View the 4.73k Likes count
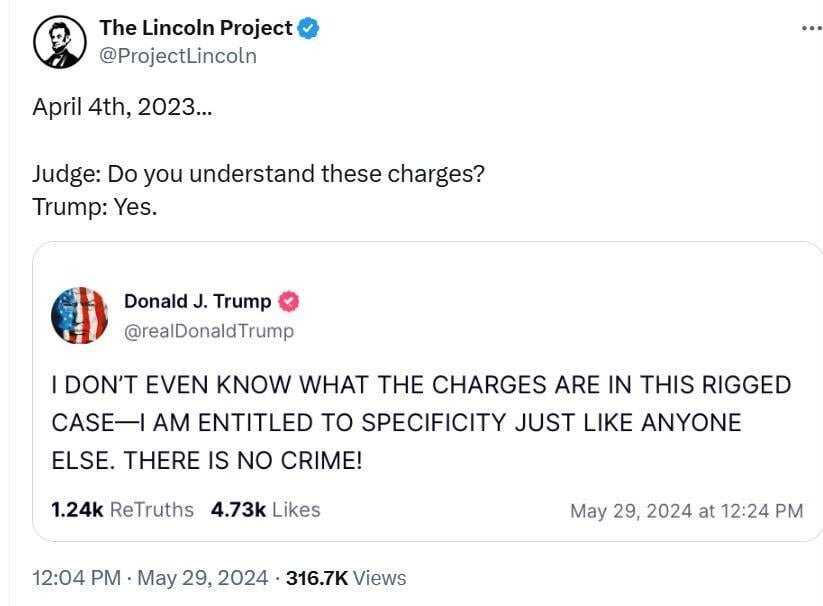 point(266,509)
